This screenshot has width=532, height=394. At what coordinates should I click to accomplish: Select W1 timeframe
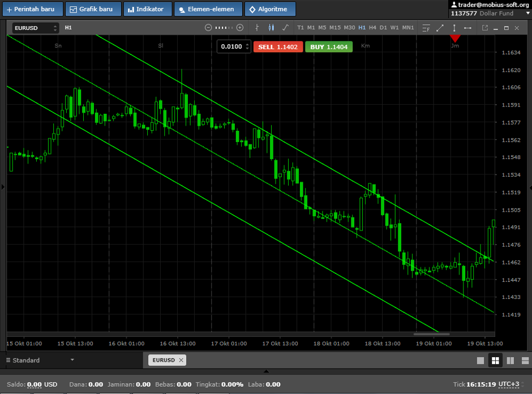394,28
